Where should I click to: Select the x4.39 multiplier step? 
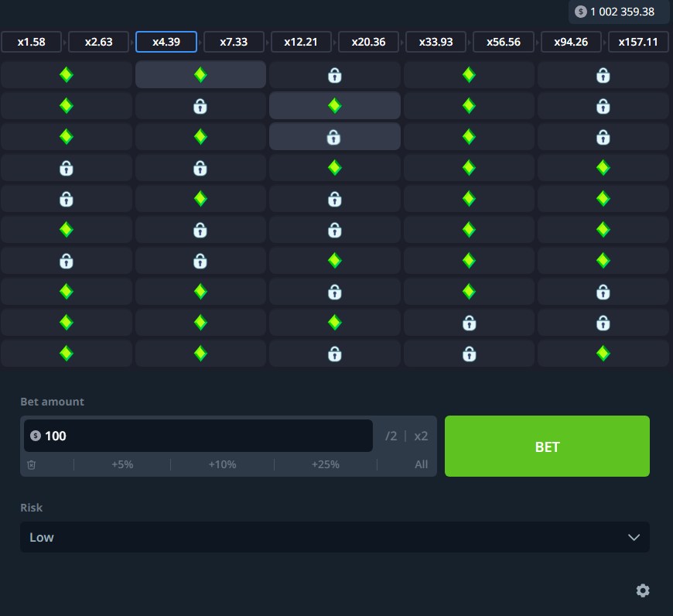pyautogui.click(x=166, y=42)
